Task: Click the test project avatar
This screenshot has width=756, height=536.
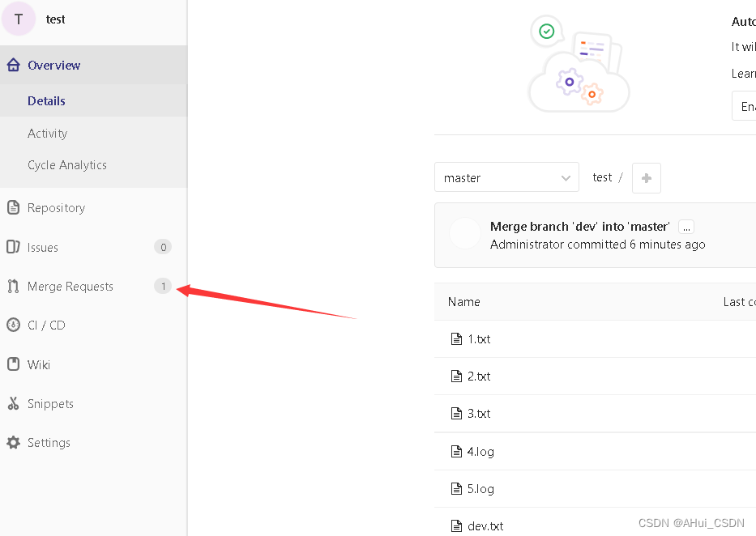Action: coord(19,19)
